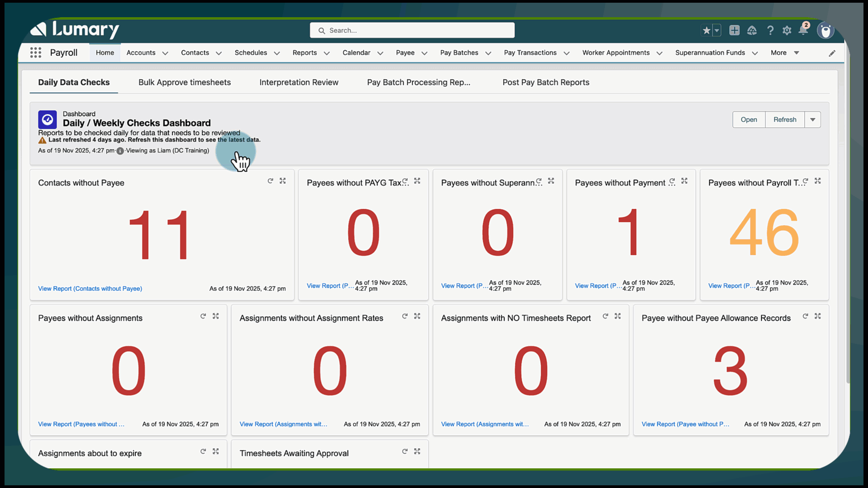
Task: Open View Report (Contacts without Payee) link
Action: 90,289
